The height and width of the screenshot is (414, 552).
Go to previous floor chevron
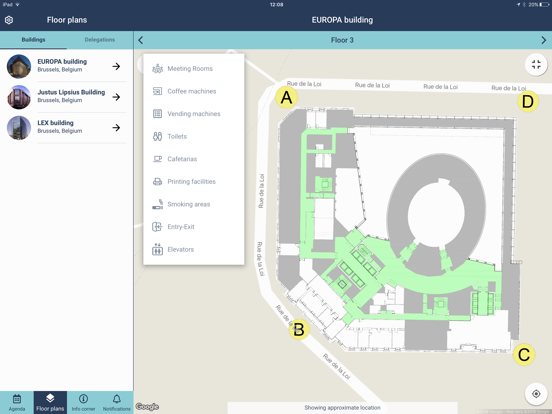click(x=140, y=40)
